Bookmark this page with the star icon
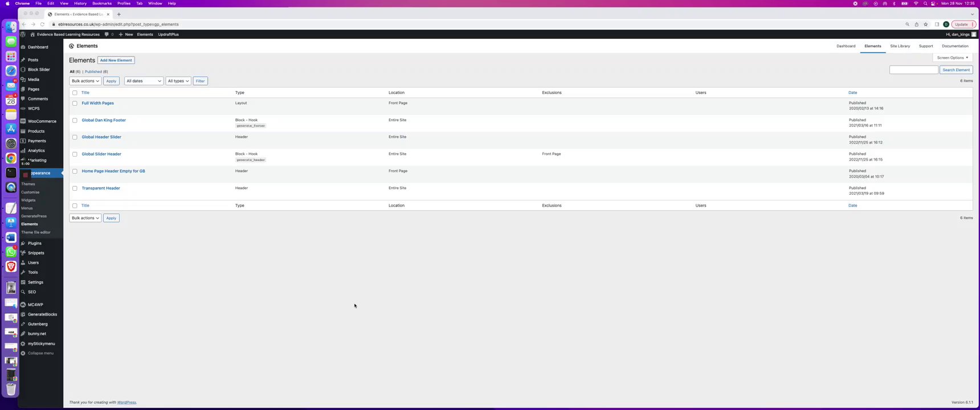This screenshot has width=980, height=410. click(x=926, y=24)
